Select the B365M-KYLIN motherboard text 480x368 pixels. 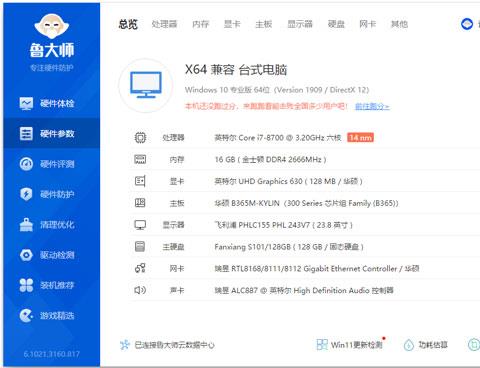[306, 203]
